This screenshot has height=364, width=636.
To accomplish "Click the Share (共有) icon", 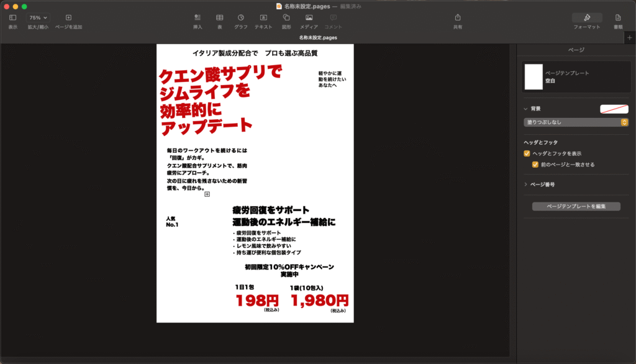I will click(458, 17).
